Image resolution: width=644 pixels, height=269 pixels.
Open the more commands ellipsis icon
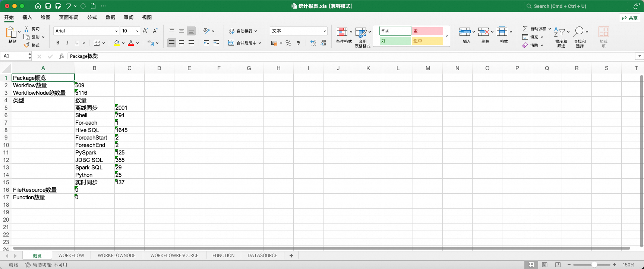tap(103, 6)
